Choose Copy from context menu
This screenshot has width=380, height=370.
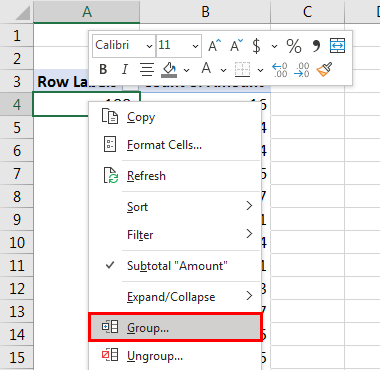pyautogui.click(x=175, y=117)
